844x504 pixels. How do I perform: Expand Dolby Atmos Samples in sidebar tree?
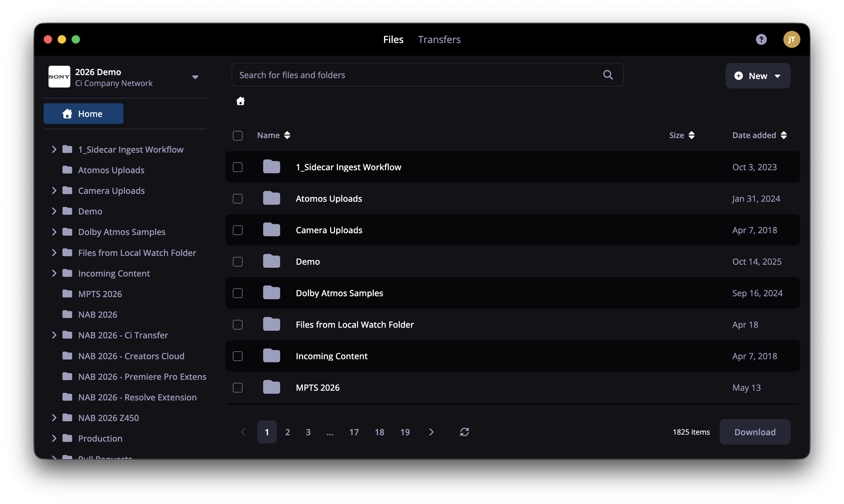click(x=54, y=232)
